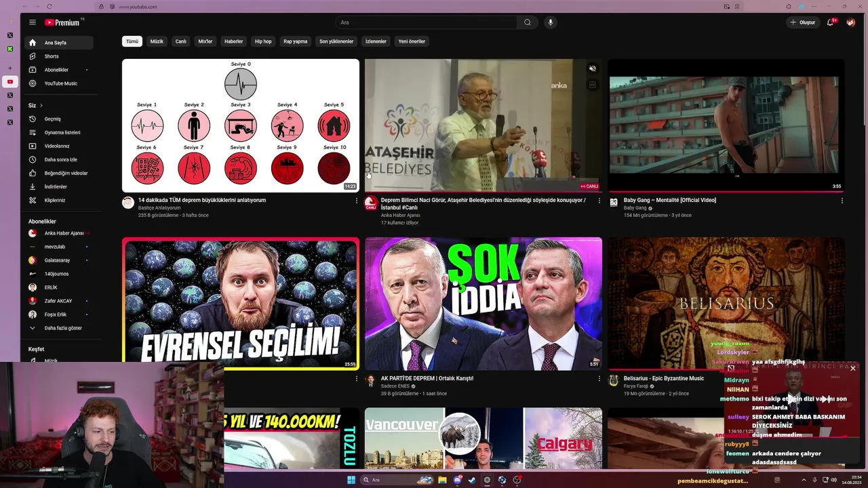Open the EVRENSEL SEÇİLİM video thumbnail

[241, 304]
